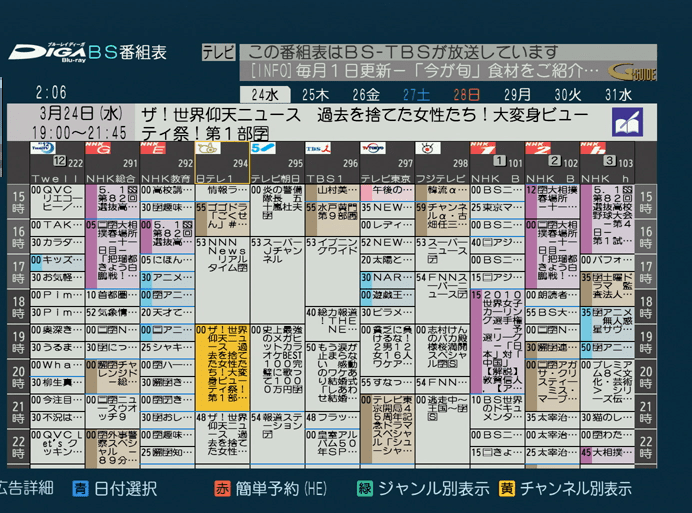Screen dimensions: 692x513
Task: Click the green 緑 color button icon
Action: pyautogui.click(x=365, y=489)
